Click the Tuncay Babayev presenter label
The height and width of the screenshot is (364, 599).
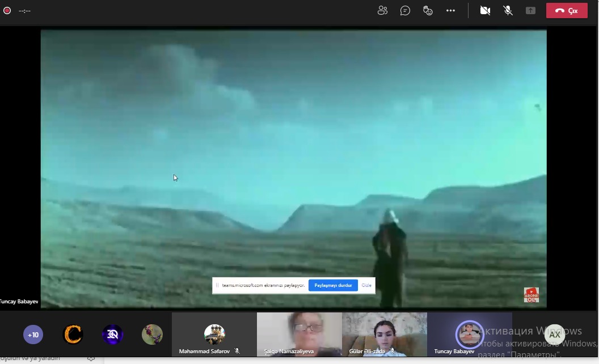(x=19, y=302)
